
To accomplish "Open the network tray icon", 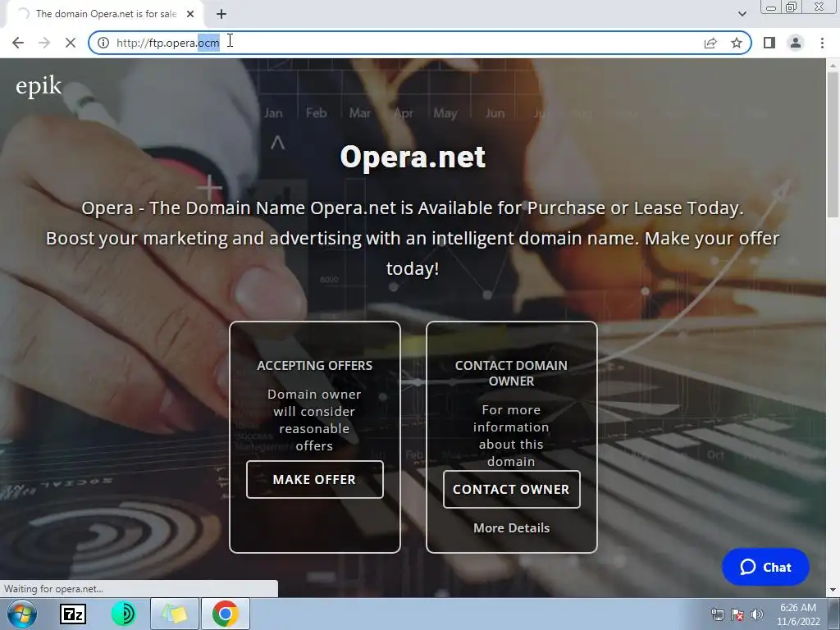I will coord(717,614).
